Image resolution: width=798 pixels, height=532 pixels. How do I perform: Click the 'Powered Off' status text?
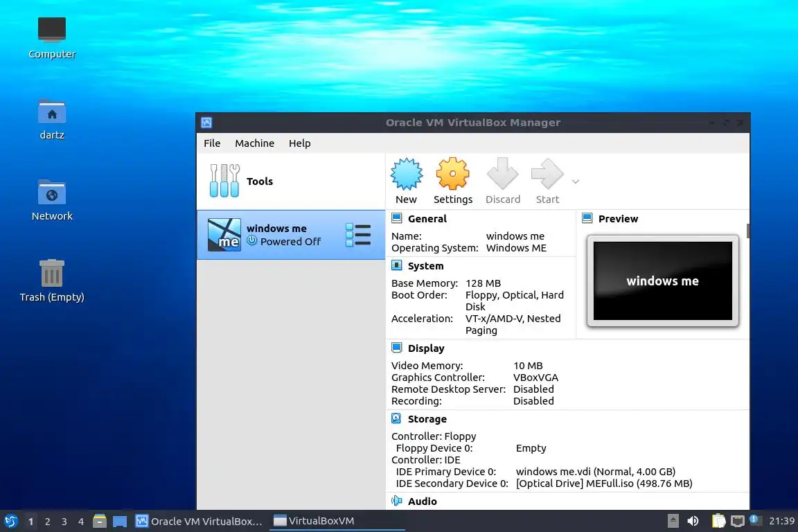[290, 241]
